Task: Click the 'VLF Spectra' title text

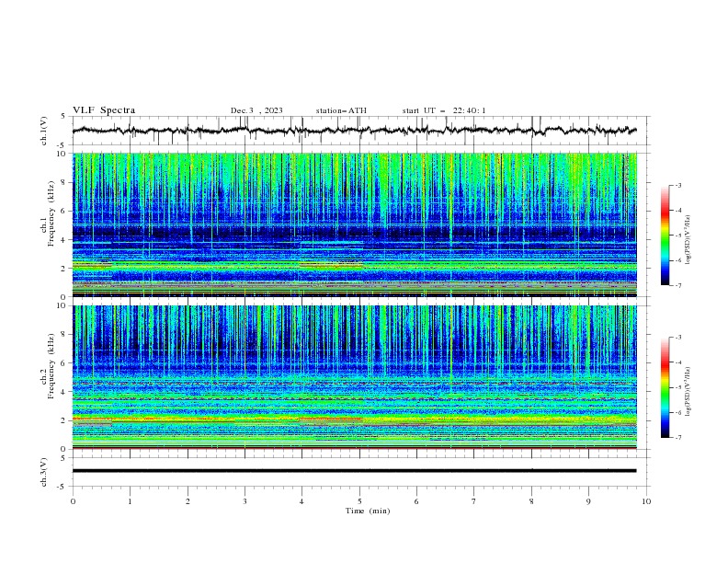Action: coord(104,110)
